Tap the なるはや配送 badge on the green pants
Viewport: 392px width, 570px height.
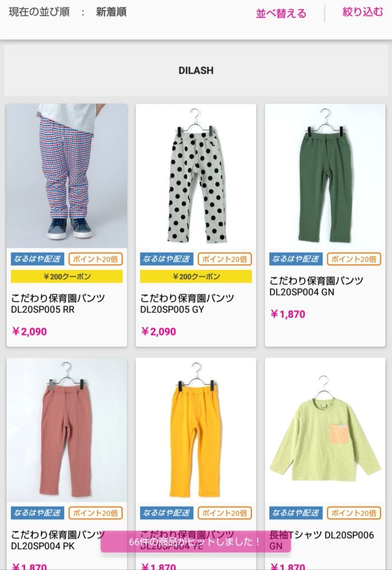click(x=296, y=259)
